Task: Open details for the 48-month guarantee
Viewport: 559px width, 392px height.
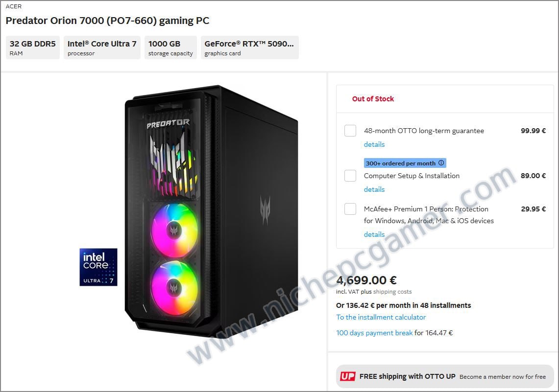Action: (x=374, y=144)
